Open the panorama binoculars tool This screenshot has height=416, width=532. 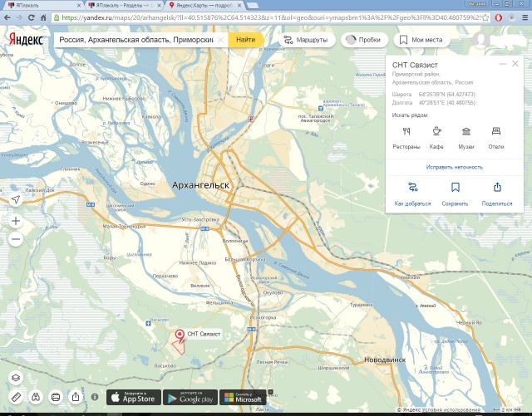tap(36, 397)
